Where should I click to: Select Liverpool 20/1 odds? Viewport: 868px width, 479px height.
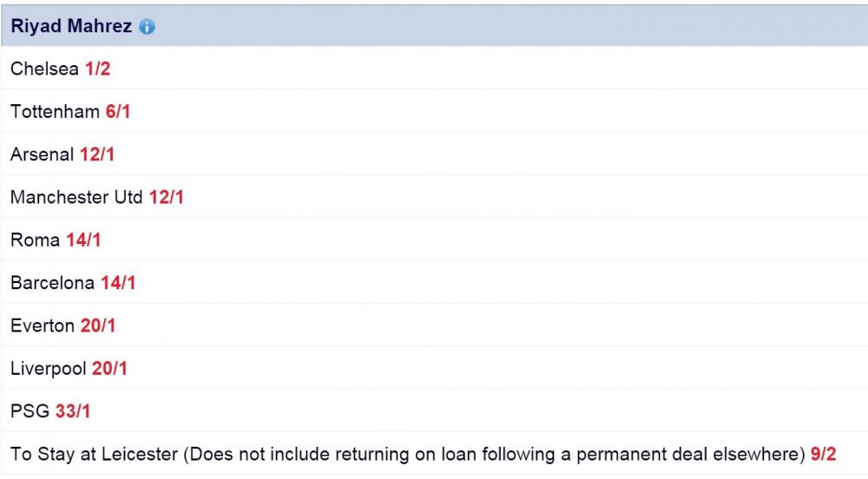[109, 369]
